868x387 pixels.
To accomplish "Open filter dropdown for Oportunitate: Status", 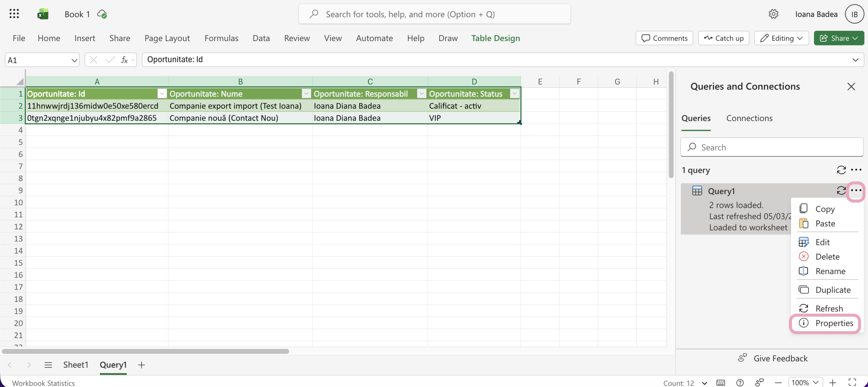I will [514, 94].
